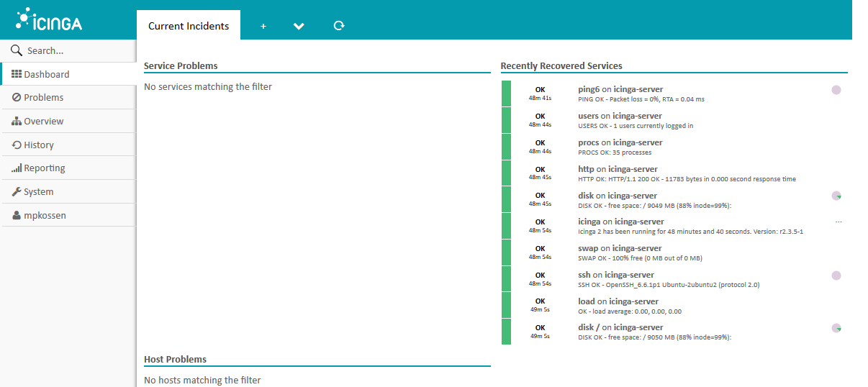This screenshot has height=387, width=868.
Task: Click the refresh icon in tab bar
Action: [x=339, y=26]
